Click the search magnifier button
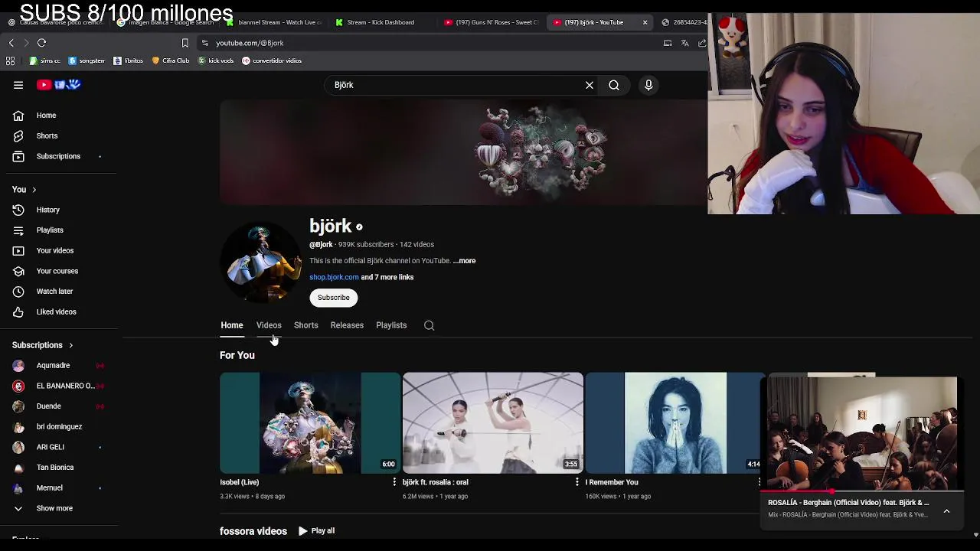The height and width of the screenshot is (551, 980). point(614,85)
